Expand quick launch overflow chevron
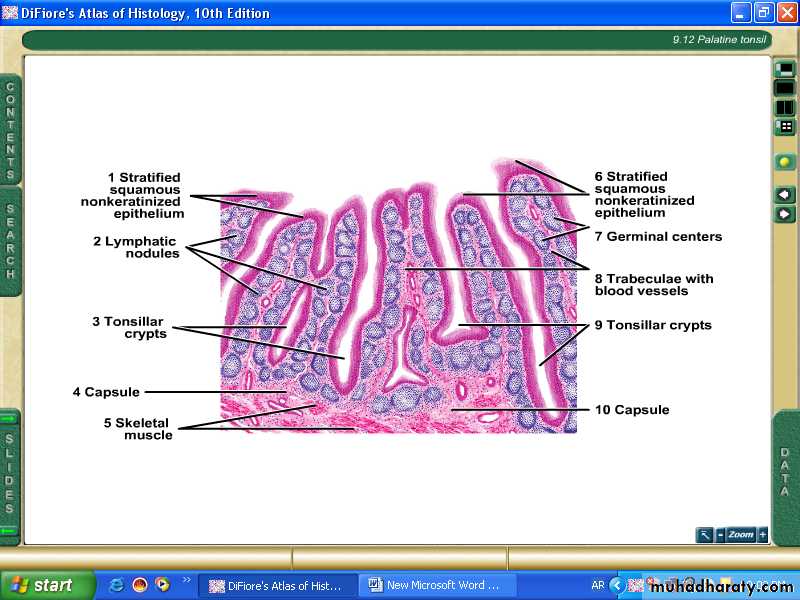Image resolution: width=800 pixels, height=600 pixels. (186, 580)
